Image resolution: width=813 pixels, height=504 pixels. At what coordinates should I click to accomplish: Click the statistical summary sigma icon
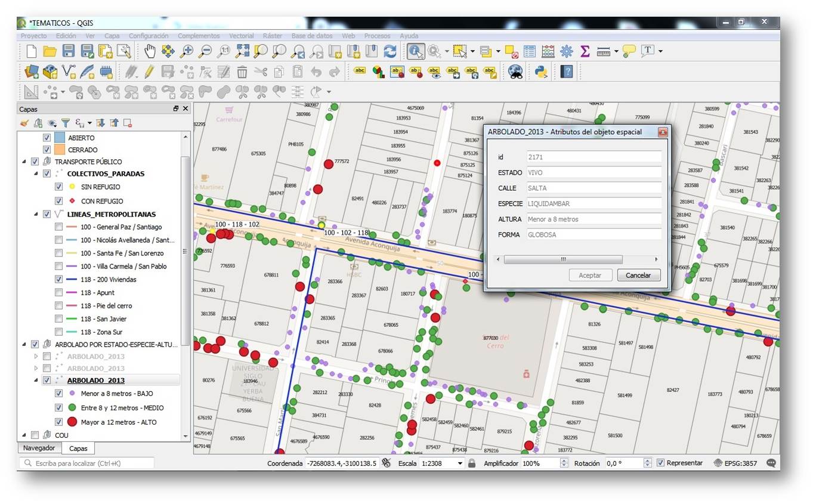pyautogui.click(x=585, y=51)
